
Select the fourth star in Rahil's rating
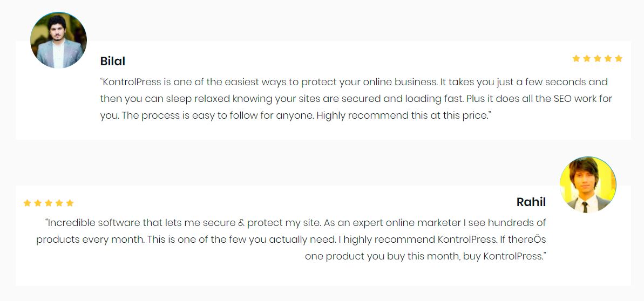(x=59, y=203)
